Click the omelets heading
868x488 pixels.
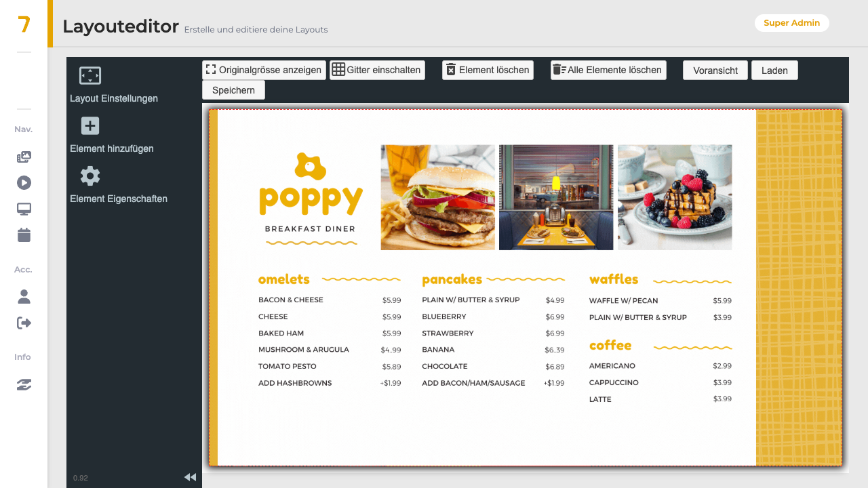283,279
